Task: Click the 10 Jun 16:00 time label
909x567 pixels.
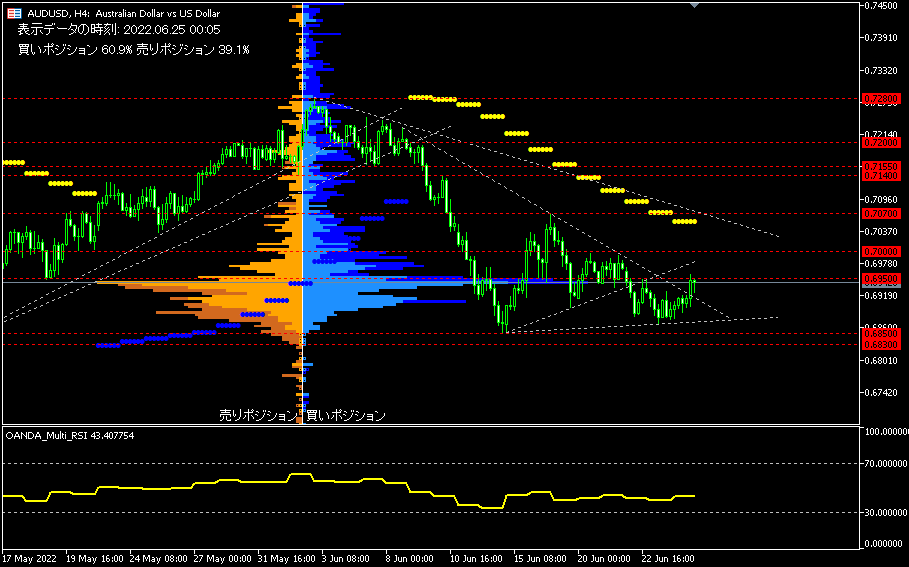Action: 477,559
